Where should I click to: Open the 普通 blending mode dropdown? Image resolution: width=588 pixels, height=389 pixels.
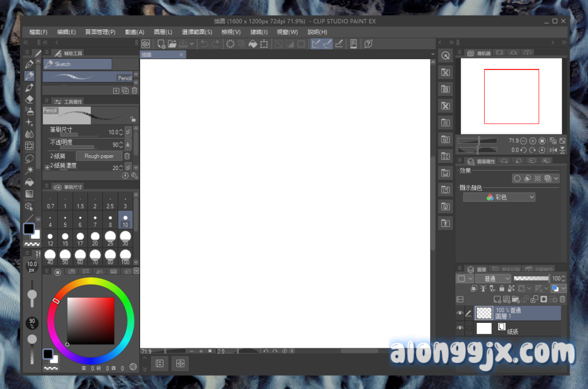pos(493,278)
